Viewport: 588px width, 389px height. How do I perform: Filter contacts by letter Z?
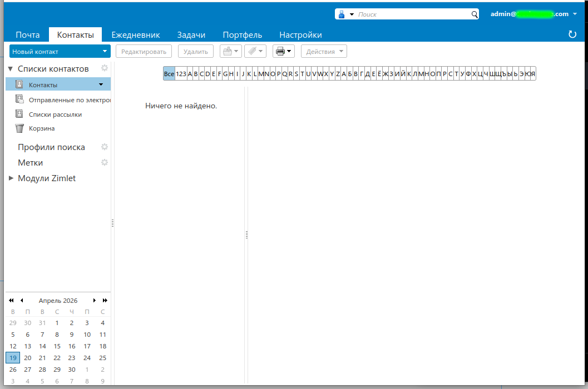tap(338, 73)
